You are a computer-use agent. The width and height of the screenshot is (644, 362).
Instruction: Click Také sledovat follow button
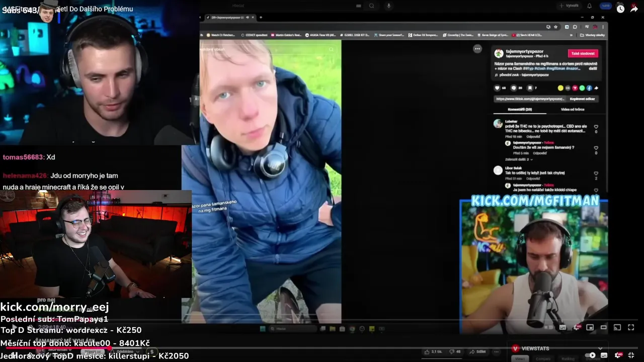(x=583, y=53)
